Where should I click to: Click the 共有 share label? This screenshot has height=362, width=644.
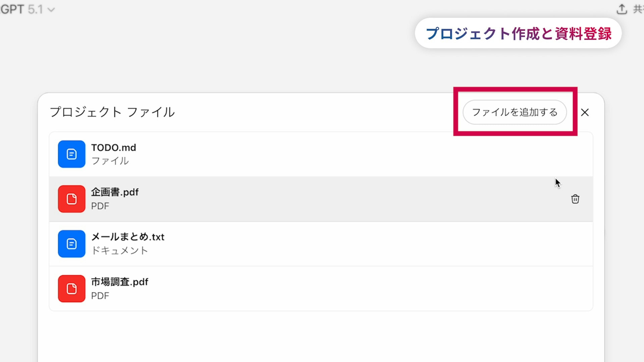(x=638, y=10)
